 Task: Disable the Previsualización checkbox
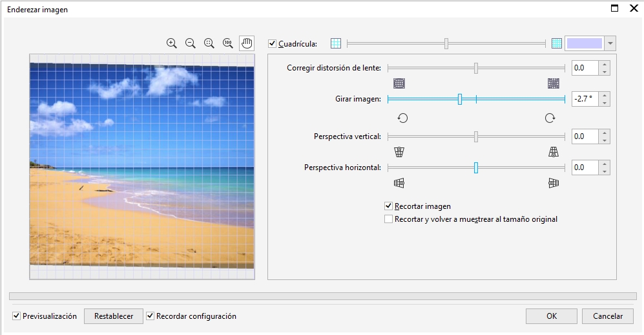pos(16,316)
